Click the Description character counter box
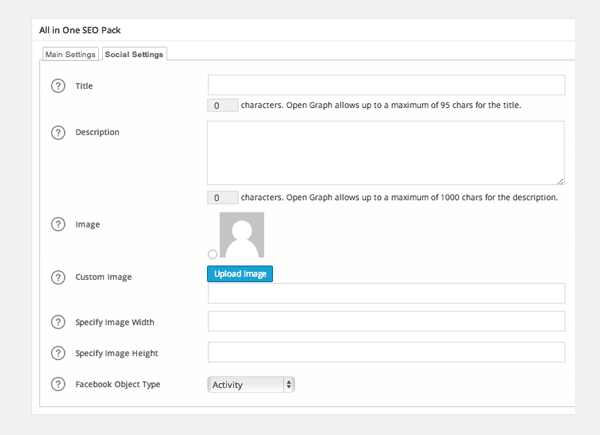 pos(222,198)
